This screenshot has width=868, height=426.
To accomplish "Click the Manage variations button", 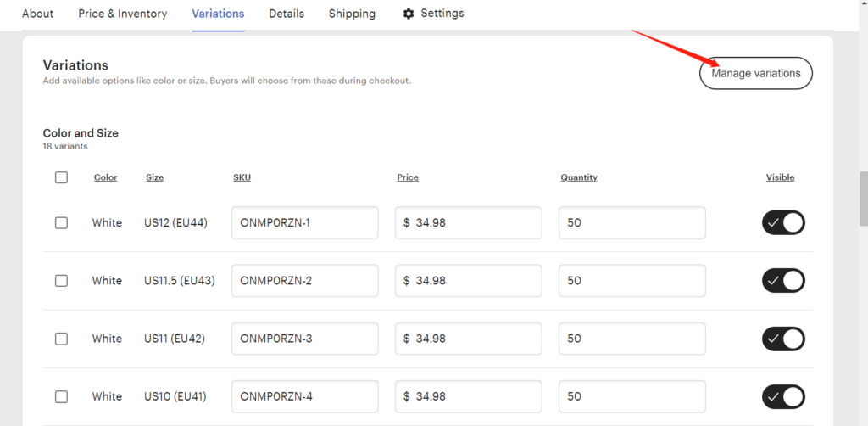I will point(756,73).
